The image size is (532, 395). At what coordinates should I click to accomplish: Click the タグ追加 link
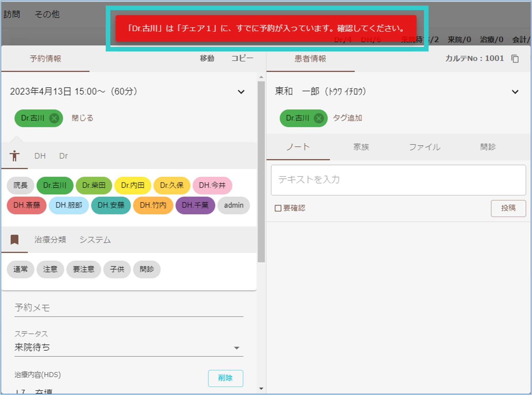coord(347,118)
